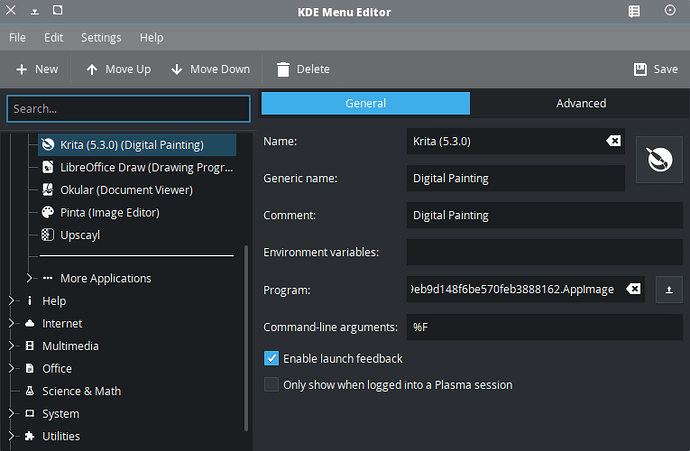This screenshot has width=690, height=451.
Task: Clear the Program field path
Action: click(633, 289)
